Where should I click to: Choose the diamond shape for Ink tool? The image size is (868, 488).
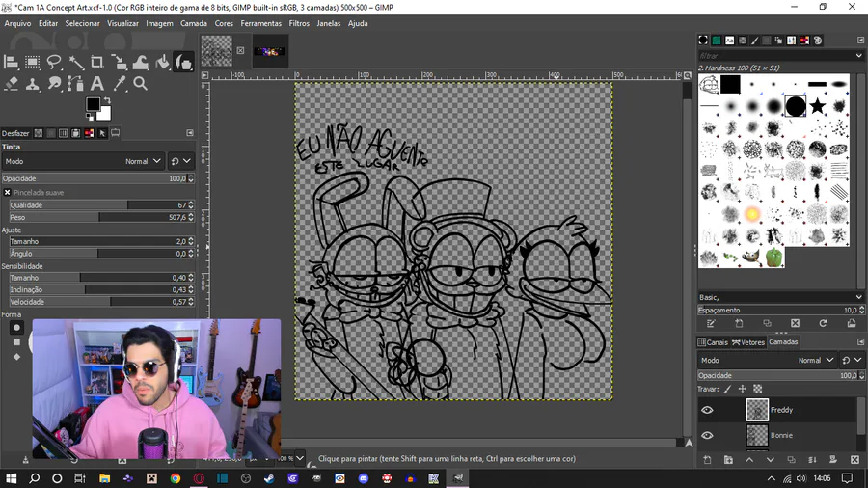point(16,357)
